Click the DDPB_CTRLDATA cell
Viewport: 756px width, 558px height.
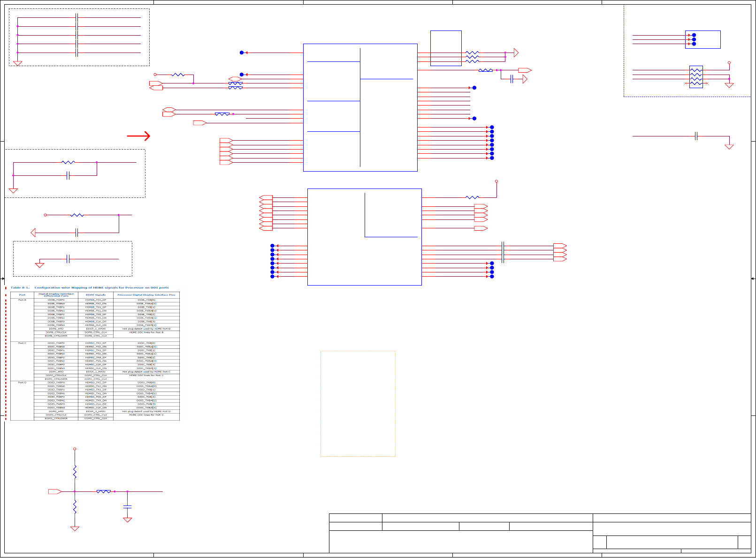click(x=56, y=336)
